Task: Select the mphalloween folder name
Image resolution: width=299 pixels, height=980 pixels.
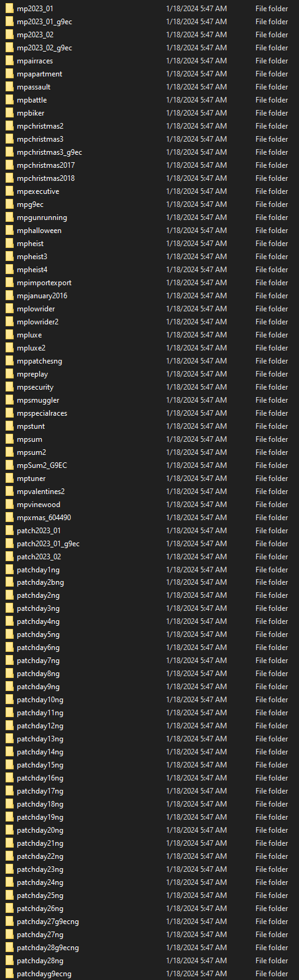Action: point(39,231)
